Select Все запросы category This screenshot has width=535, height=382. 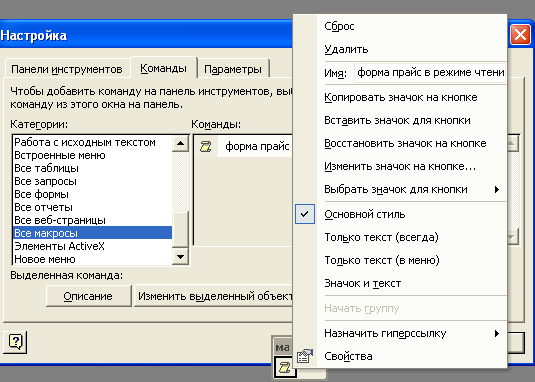click(x=92, y=181)
